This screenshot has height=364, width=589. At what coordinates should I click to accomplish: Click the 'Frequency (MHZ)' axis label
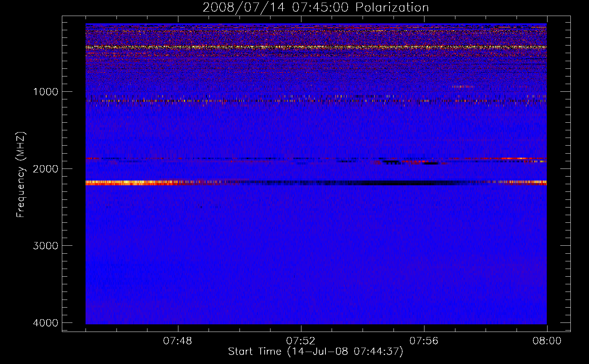tap(21, 175)
